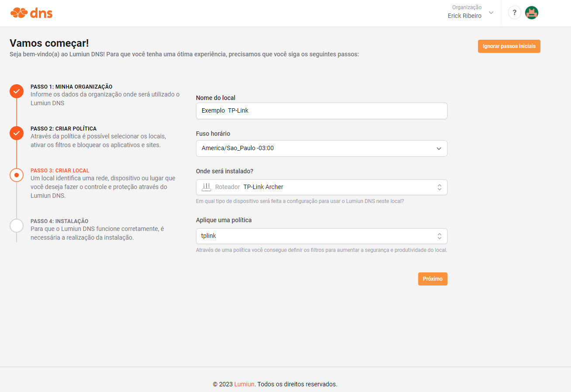The image size is (571, 392).
Task: Open the user avatar menu
Action: point(531,13)
